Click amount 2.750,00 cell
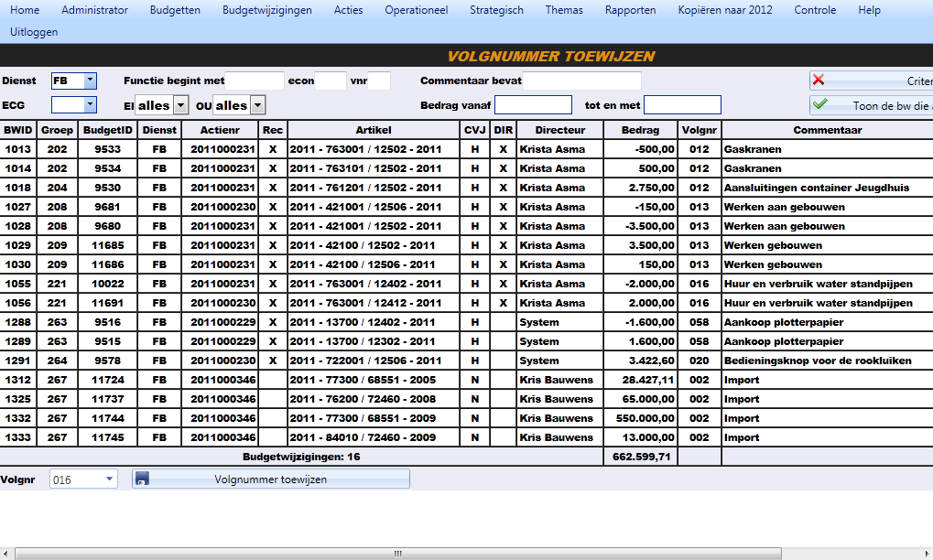 (x=641, y=188)
